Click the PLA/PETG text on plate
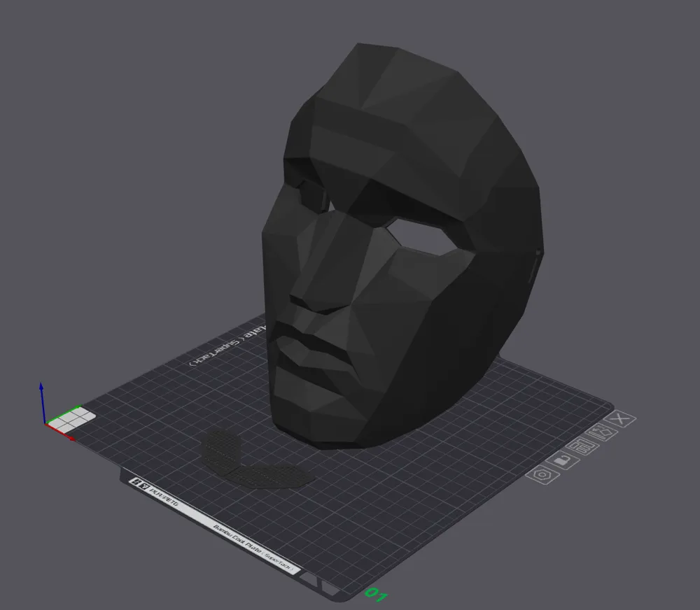The width and height of the screenshot is (700, 610). point(164,497)
